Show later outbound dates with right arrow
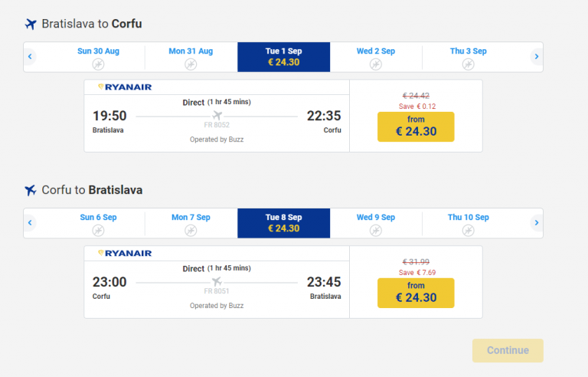The image size is (588, 377). [536, 57]
